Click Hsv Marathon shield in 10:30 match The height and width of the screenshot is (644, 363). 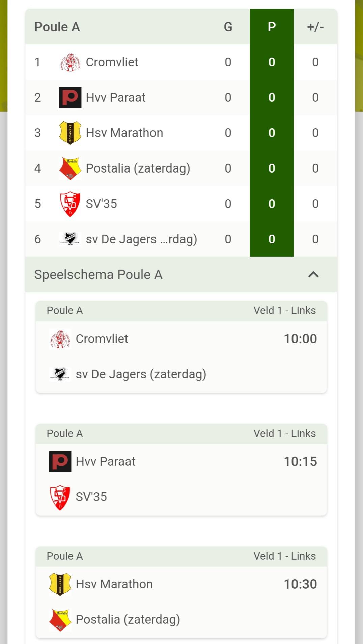(60, 584)
